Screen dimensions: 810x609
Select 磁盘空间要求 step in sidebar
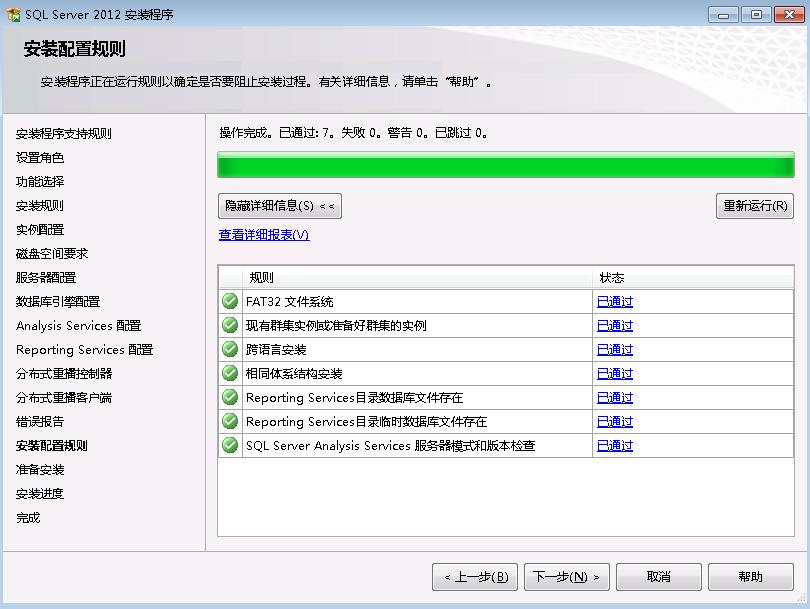[52, 254]
